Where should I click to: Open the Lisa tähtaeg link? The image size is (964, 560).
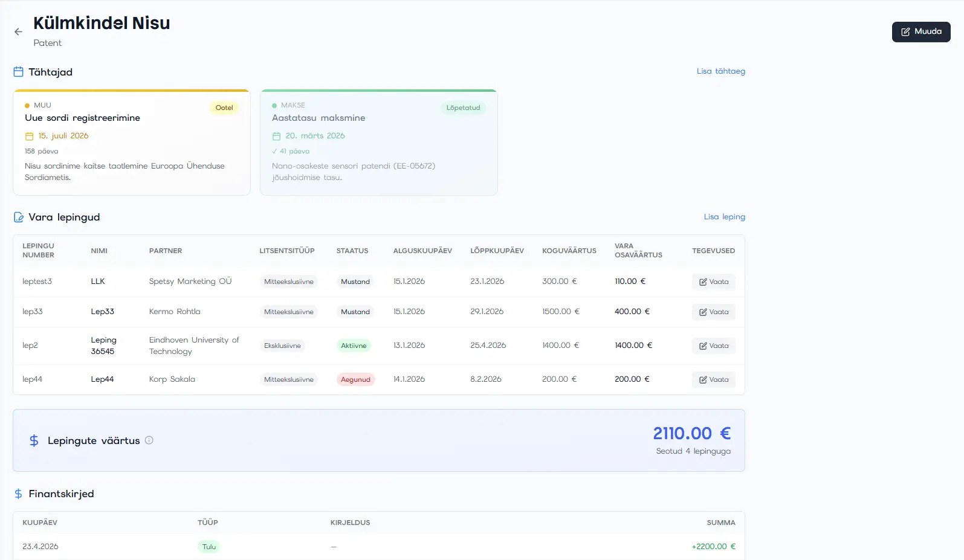click(x=720, y=71)
